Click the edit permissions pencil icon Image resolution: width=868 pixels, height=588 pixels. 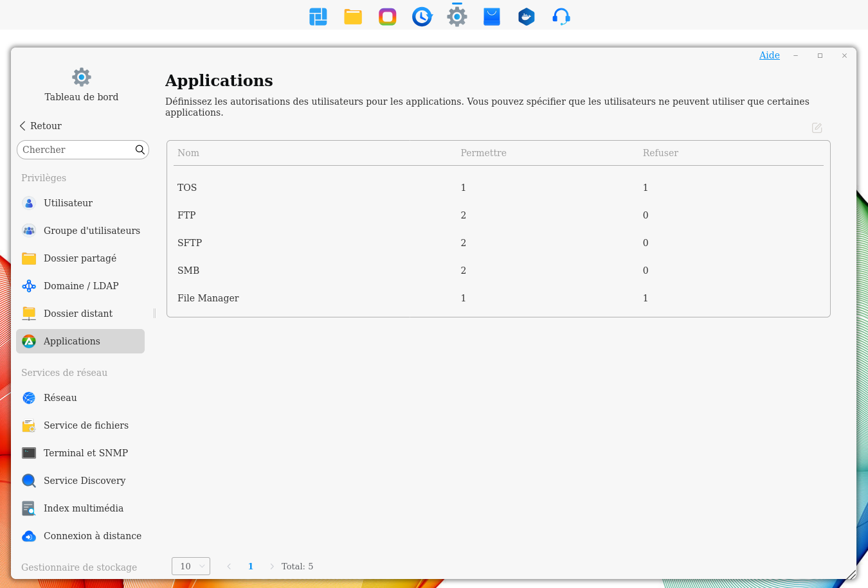click(817, 128)
